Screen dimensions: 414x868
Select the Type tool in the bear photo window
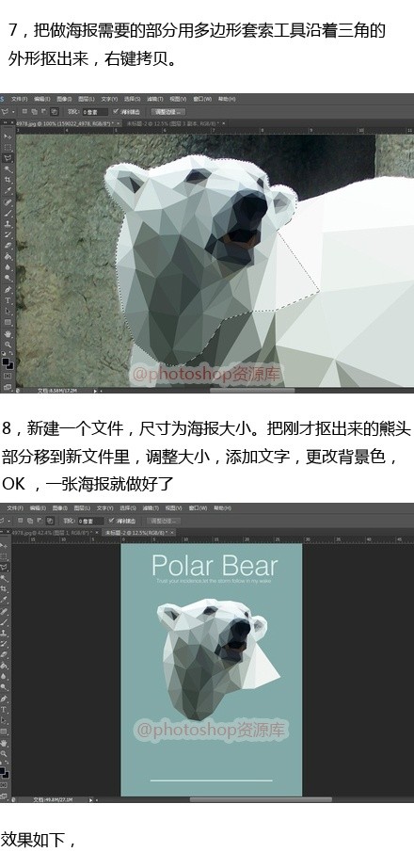tap(8, 300)
